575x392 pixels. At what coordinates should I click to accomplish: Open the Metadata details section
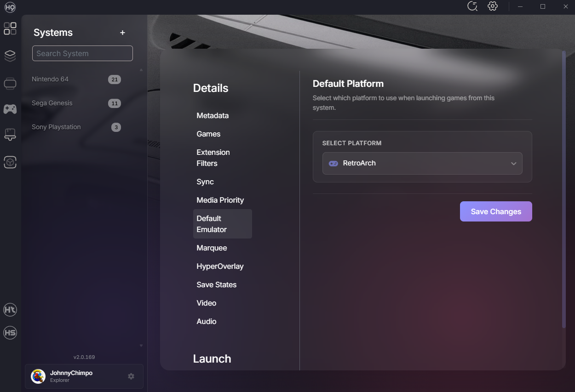(213, 116)
